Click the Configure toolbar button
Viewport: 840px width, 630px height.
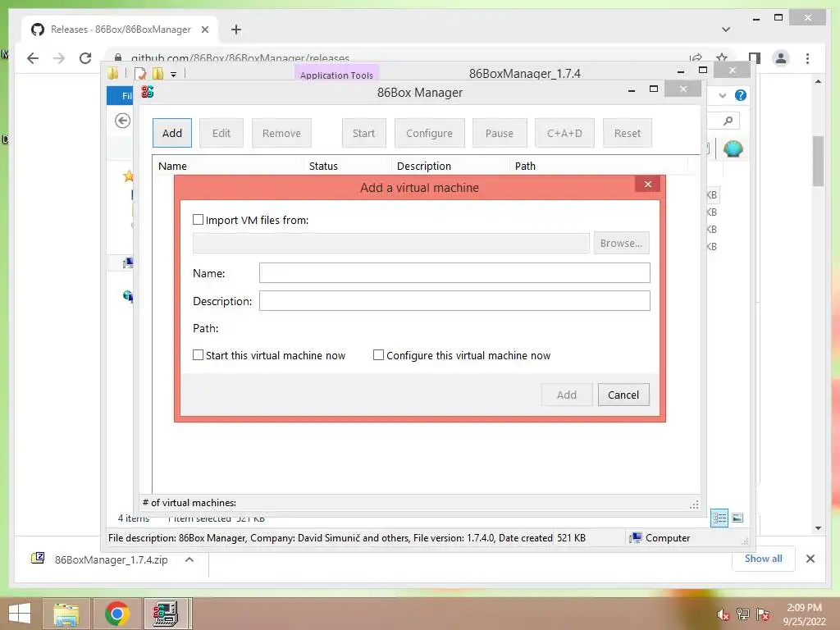(x=429, y=133)
